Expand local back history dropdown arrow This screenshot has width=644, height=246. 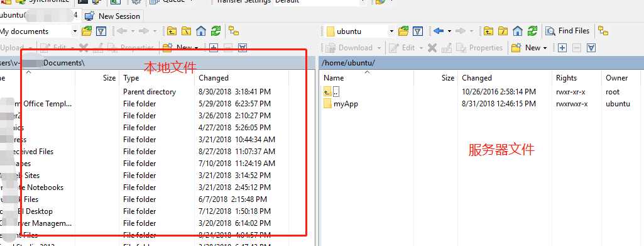[x=133, y=31]
